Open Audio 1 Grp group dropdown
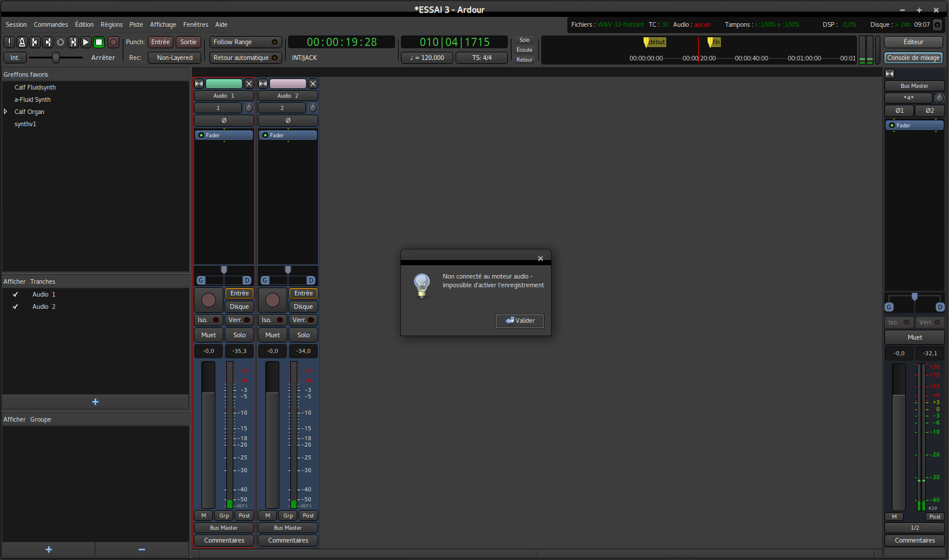Image resolution: width=949 pixels, height=560 pixels. [x=224, y=516]
